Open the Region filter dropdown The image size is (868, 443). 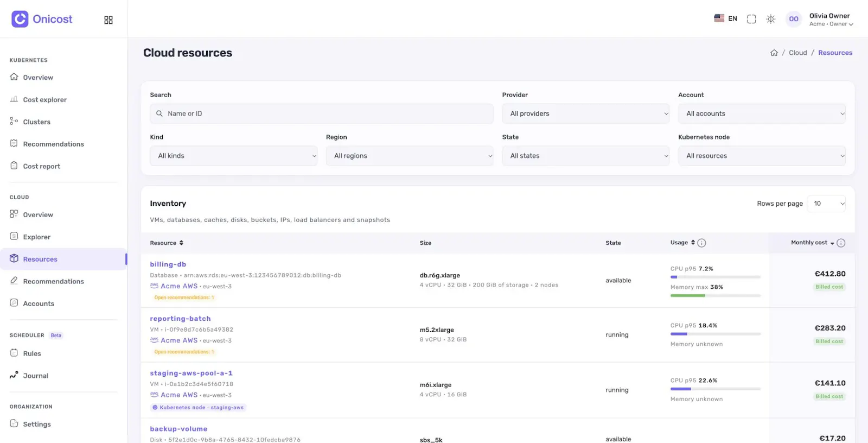click(410, 156)
